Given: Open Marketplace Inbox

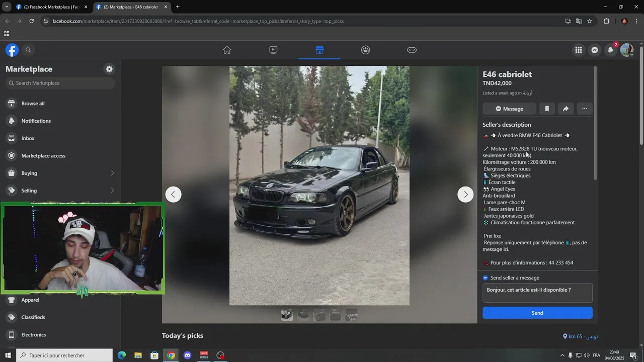Looking at the screenshot, I should tap(60, 138).
